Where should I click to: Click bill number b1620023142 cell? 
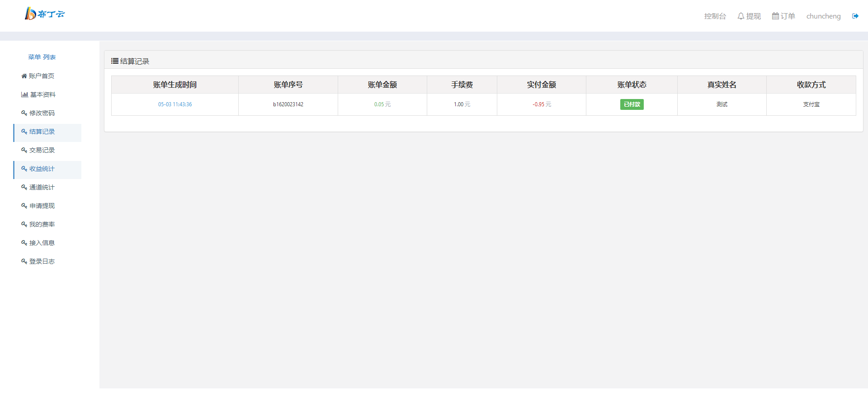click(x=288, y=104)
